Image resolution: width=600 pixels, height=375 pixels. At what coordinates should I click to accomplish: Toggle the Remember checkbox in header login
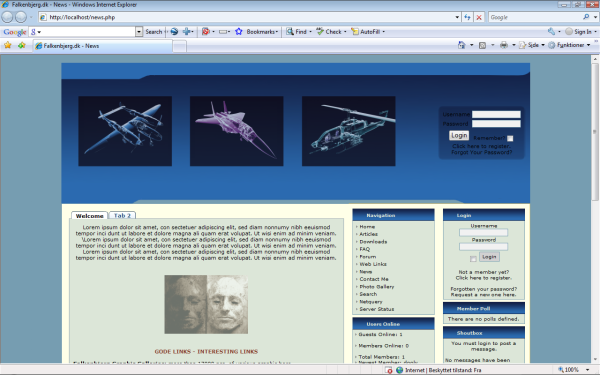click(x=510, y=139)
